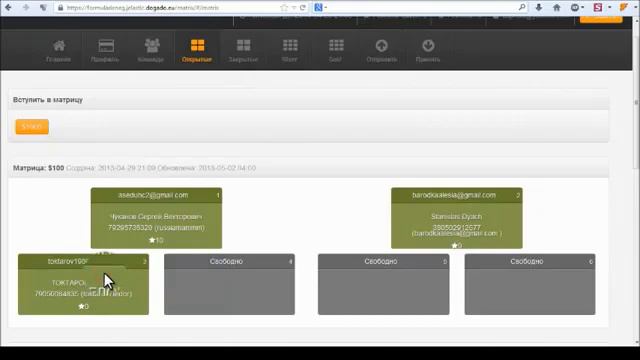This screenshot has height=360, width=640.
Task: Open the Свободно slot numbered 6
Action: pyautogui.click(x=530, y=284)
